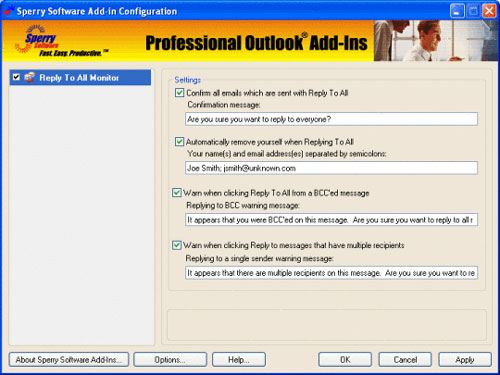The image size is (500, 375).
Task: Uncheck the Reply To All Monitor add-in checkbox
Action: click(16, 77)
